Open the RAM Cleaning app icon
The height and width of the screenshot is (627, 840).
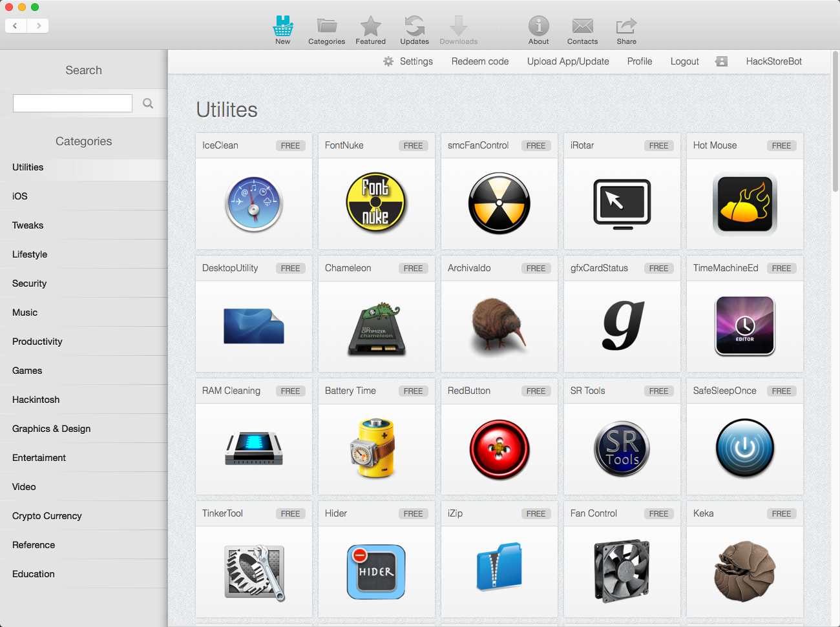254,449
